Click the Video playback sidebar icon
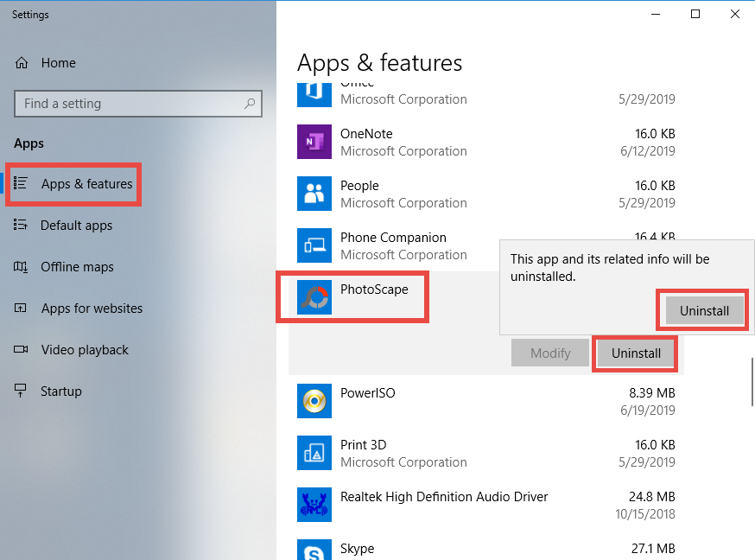This screenshot has height=560, width=755. pyautogui.click(x=21, y=350)
